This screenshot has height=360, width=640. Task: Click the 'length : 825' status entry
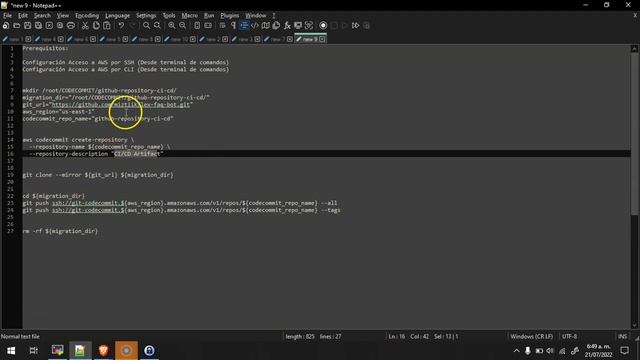(x=300, y=336)
